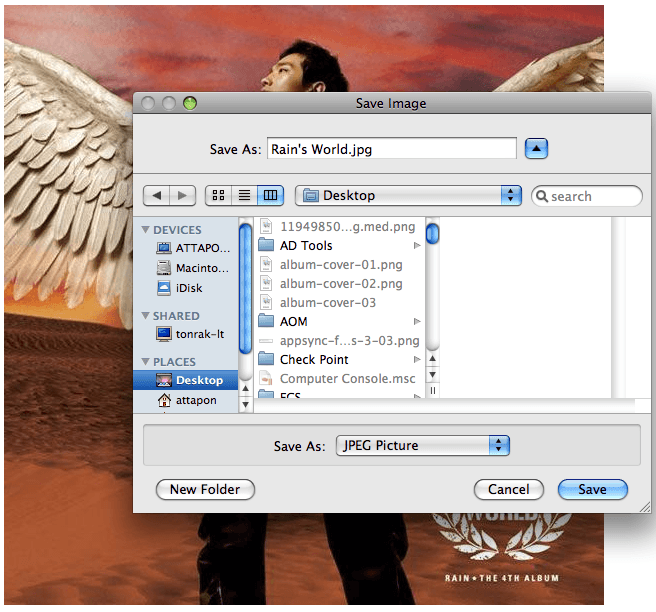
Task: Select the Desktop icon under PLACES
Action: 164,380
